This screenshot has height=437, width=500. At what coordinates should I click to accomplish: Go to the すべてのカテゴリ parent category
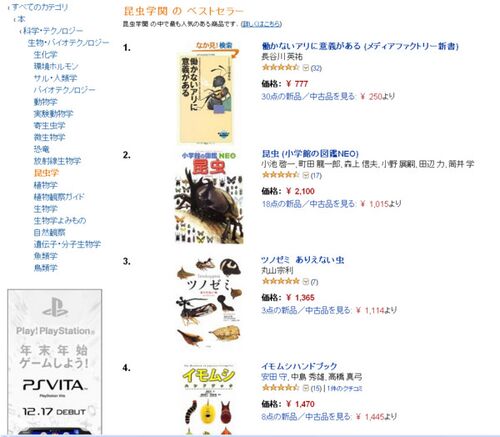[40, 7]
